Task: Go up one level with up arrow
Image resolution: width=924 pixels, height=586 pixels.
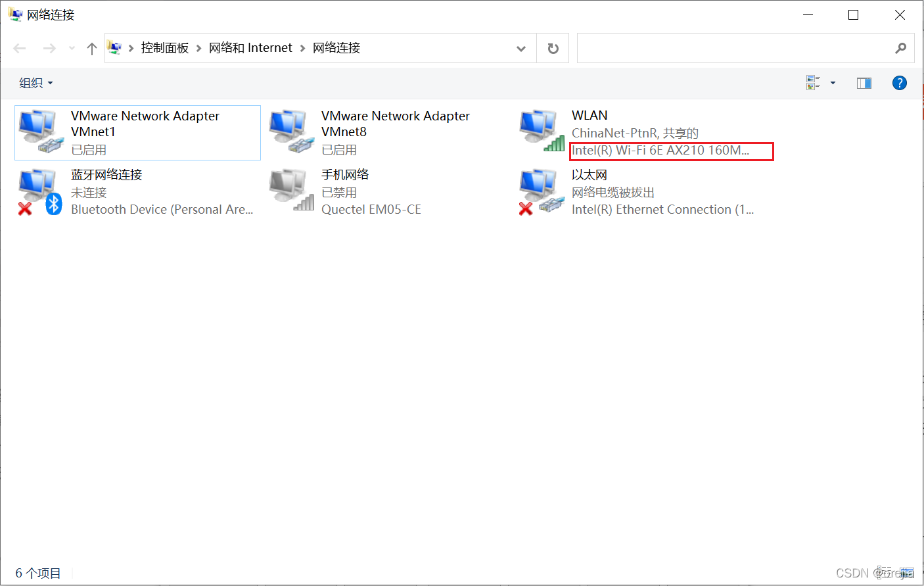Action: pos(92,48)
